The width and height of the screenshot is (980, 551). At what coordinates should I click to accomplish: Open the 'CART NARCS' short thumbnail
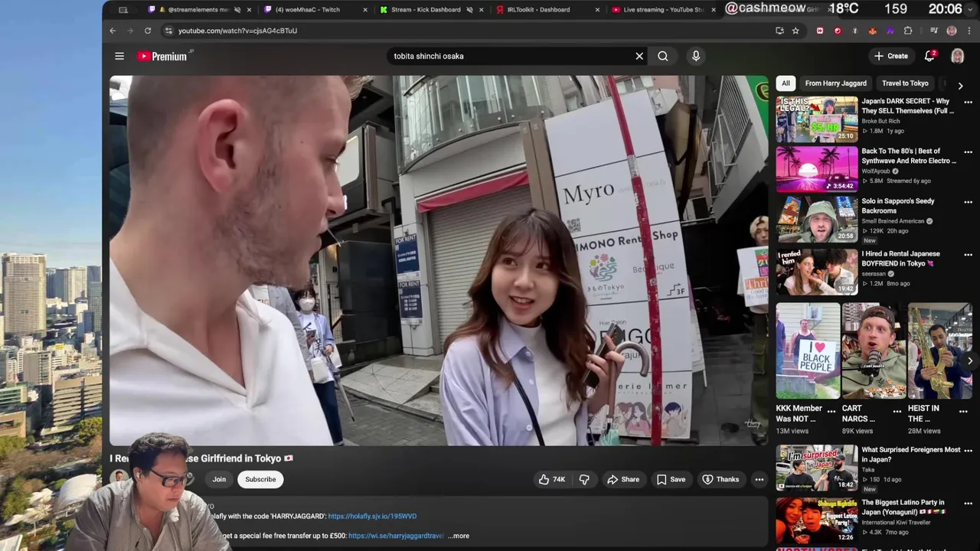pyautogui.click(x=874, y=350)
